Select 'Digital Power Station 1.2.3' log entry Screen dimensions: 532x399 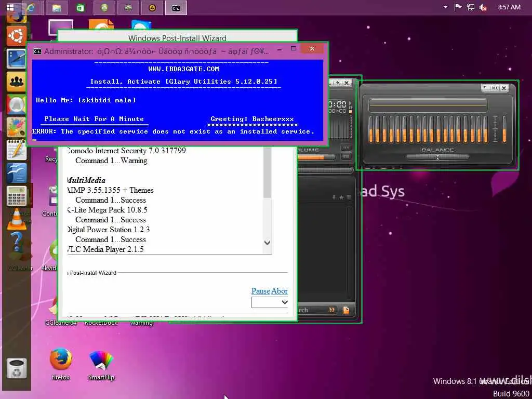pos(108,230)
